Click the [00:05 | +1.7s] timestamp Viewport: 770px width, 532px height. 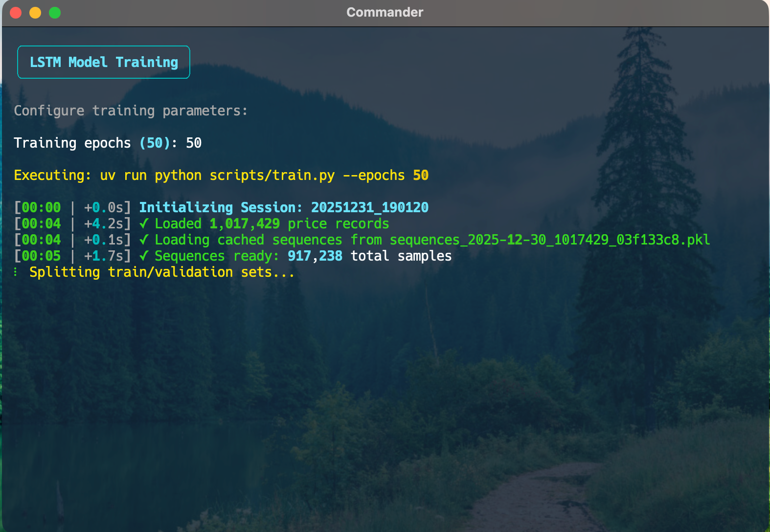tap(72, 256)
